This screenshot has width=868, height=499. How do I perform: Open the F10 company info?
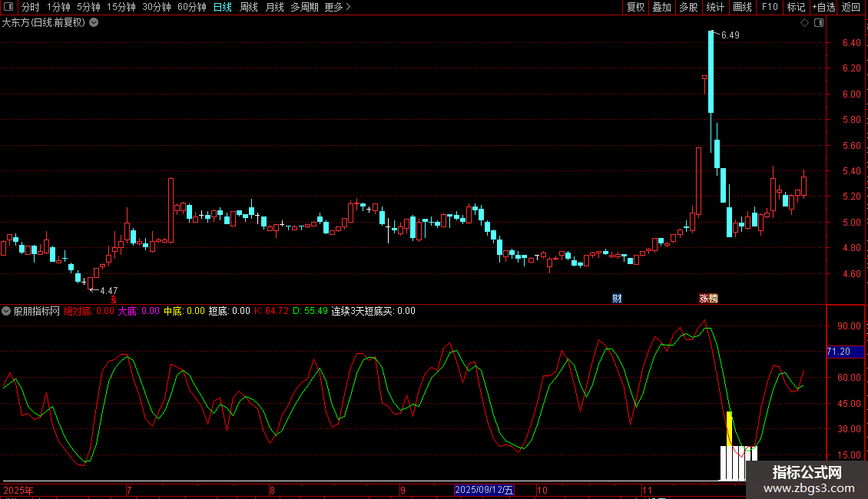(770, 7)
